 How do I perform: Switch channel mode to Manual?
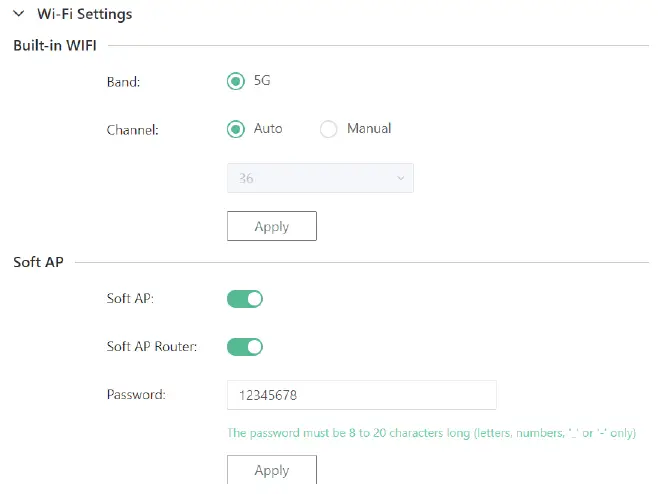(328, 129)
